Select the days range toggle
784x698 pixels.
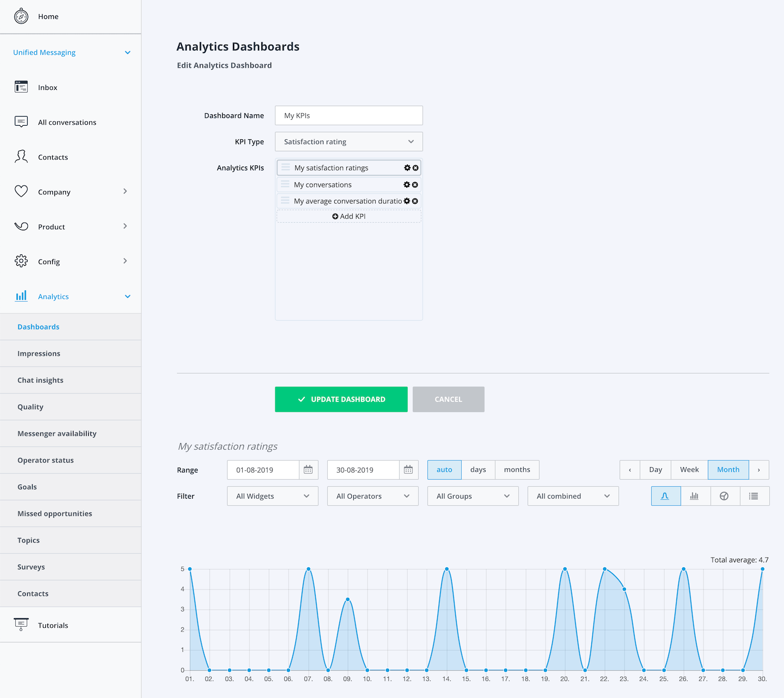pyautogui.click(x=478, y=470)
